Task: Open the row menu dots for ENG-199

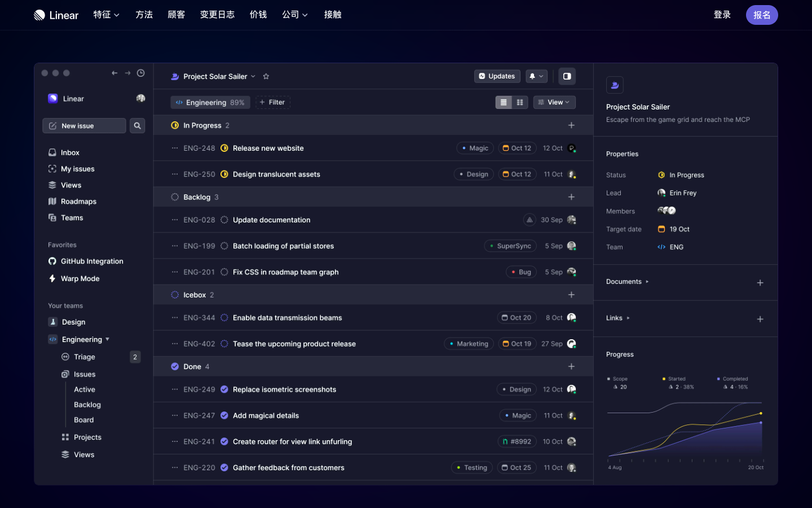Action: (175, 246)
